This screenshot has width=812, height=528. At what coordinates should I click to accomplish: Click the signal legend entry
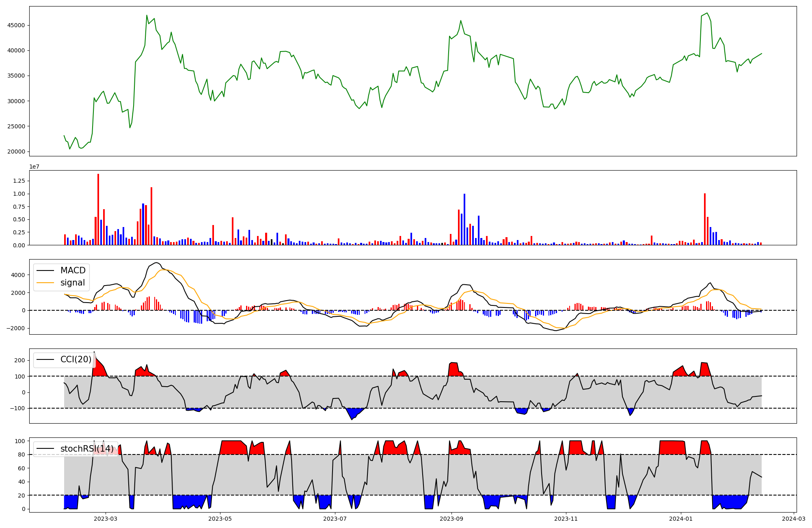pyautogui.click(x=73, y=283)
